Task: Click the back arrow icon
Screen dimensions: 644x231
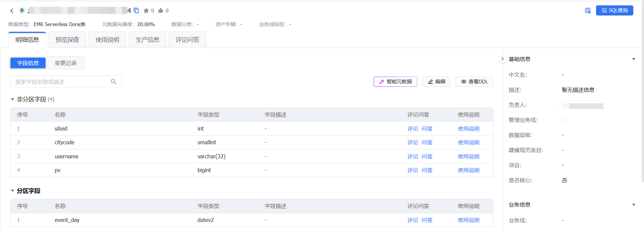Action: point(12,11)
